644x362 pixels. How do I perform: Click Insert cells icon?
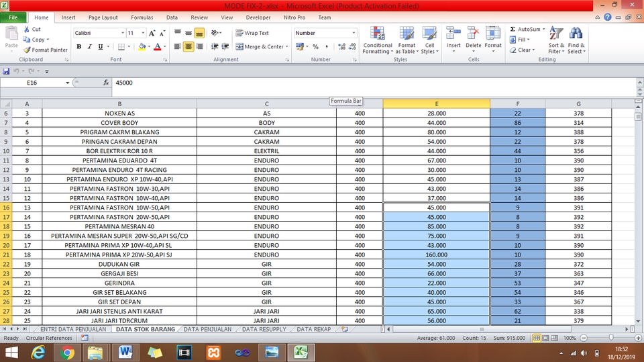[x=453, y=34]
